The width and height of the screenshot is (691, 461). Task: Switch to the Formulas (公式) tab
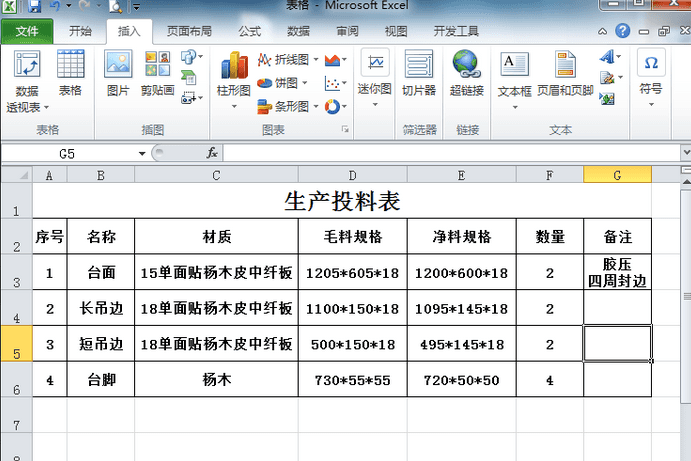coord(249,31)
